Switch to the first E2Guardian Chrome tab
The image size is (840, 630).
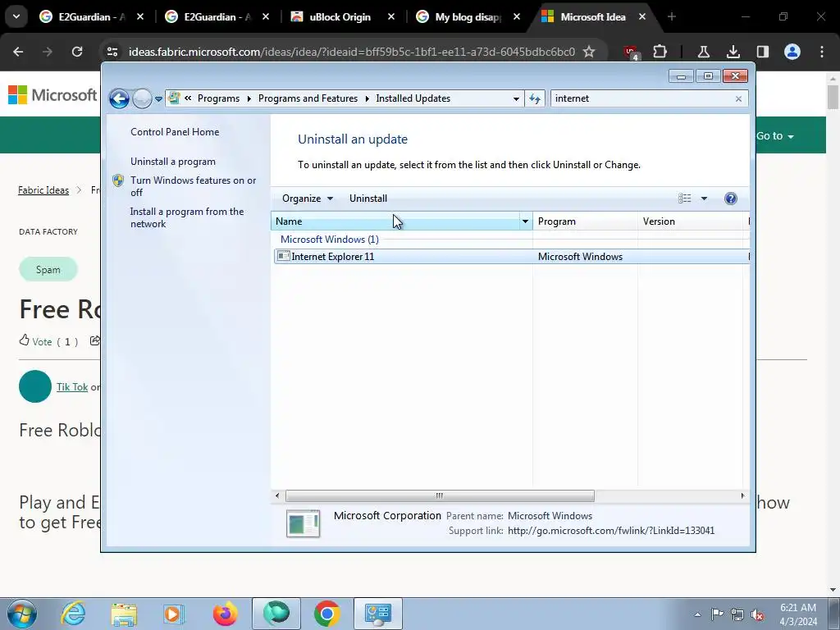89,17
